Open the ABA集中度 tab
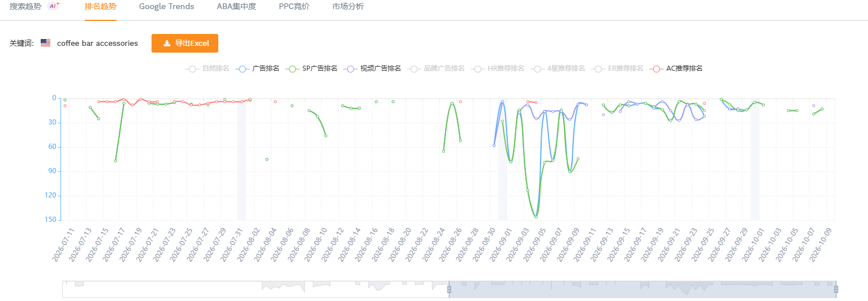 click(236, 7)
